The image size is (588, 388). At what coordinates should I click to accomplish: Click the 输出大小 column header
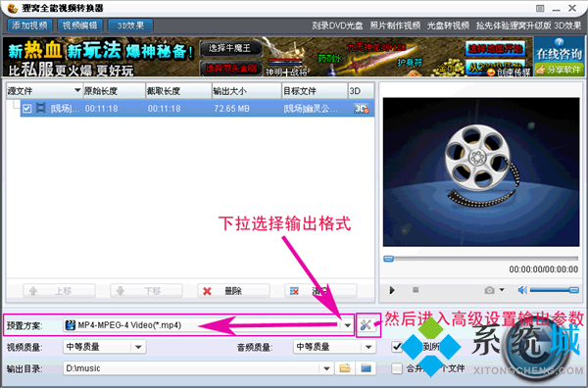tap(246, 91)
